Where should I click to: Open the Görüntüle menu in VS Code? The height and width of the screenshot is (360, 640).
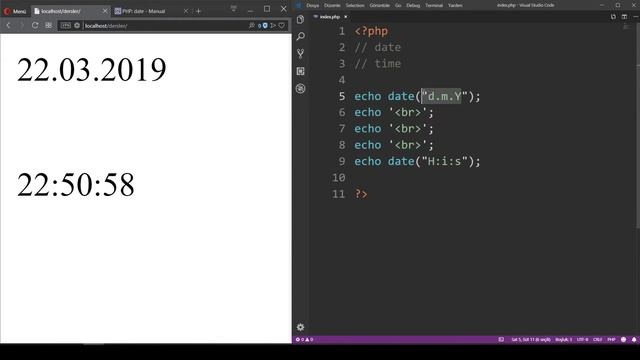pos(380,5)
